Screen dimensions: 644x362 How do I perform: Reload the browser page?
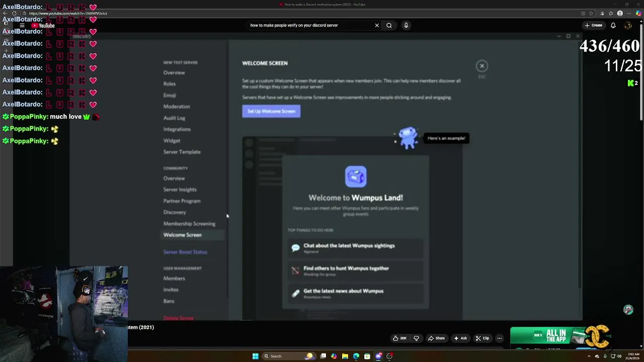[14, 14]
